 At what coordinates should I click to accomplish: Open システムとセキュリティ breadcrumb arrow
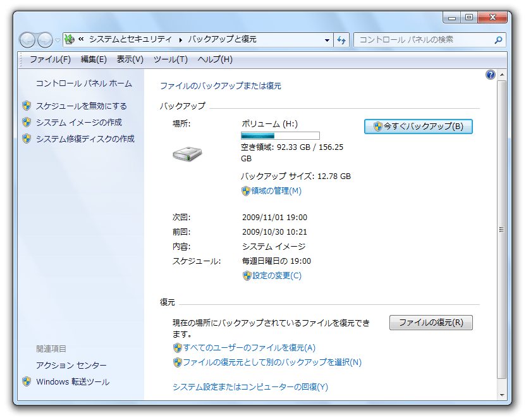coord(180,40)
